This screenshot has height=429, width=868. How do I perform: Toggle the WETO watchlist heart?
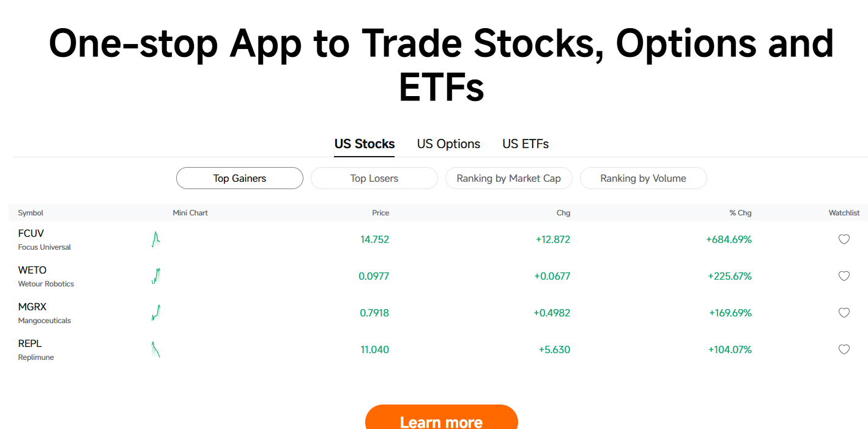click(x=844, y=276)
